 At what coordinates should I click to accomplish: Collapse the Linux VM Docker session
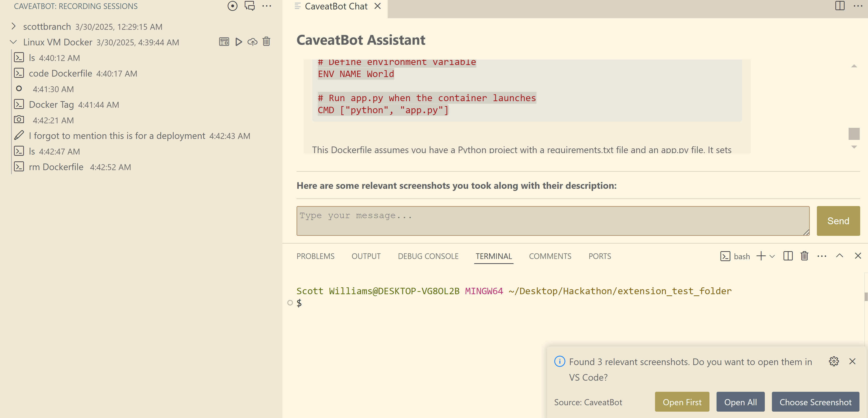(x=13, y=42)
